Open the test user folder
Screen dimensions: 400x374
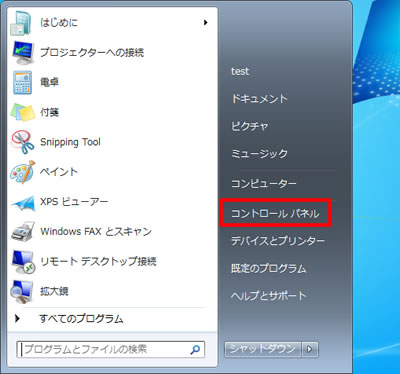tap(240, 71)
